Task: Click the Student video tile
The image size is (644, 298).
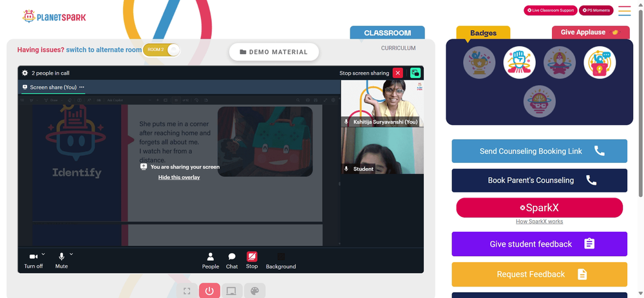Action: point(382,151)
